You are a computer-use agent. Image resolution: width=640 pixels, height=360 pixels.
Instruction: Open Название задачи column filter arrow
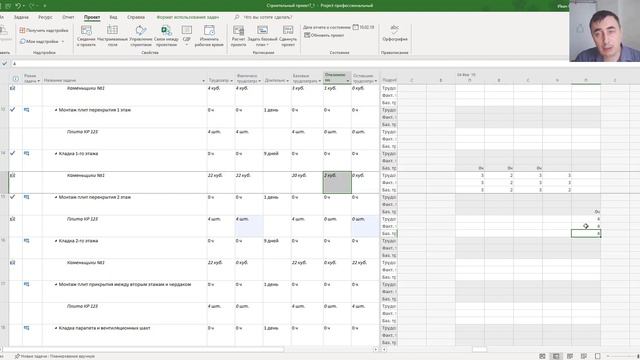pyautogui.click(x=203, y=81)
